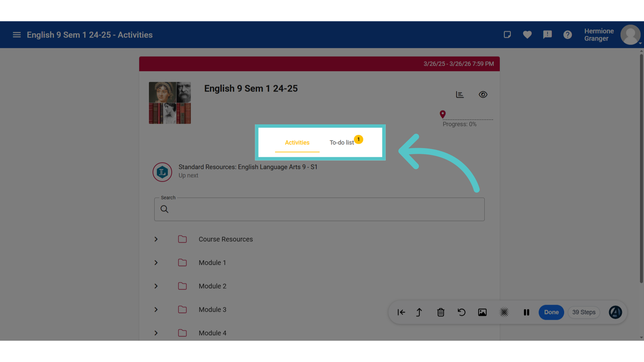Screen dimensions: 644x362
Task: Open Standard Resources: English Language Arts 9 link
Action: coord(248,167)
